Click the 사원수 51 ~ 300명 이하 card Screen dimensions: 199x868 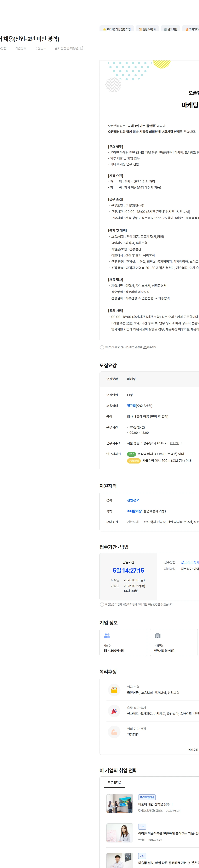(x=123, y=642)
